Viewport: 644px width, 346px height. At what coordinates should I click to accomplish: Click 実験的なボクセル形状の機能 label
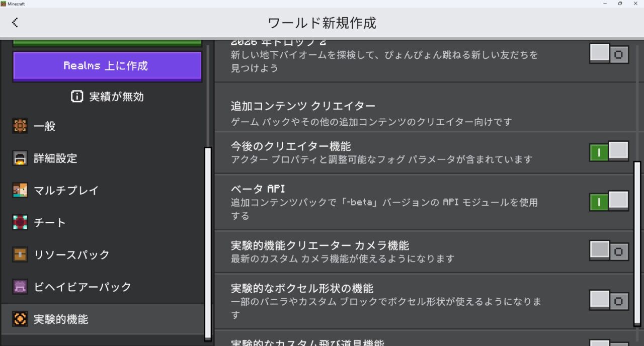pyautogui.click(x=302, y=289)
